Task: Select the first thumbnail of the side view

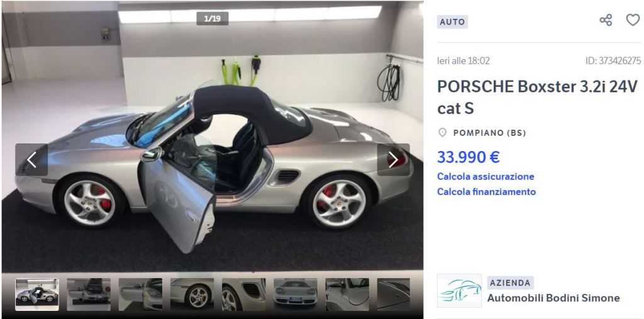Action: tap(37, 294)
